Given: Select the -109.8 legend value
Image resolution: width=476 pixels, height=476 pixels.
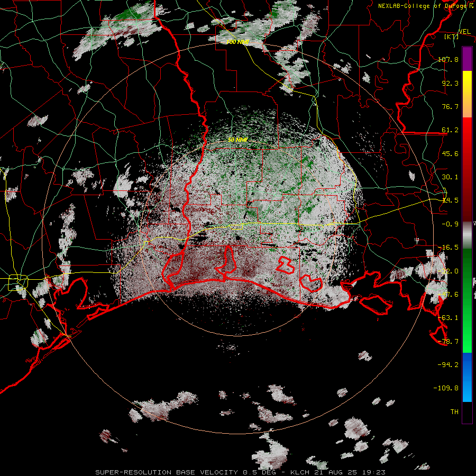Looking at the screenshot, I should point(446,388).
